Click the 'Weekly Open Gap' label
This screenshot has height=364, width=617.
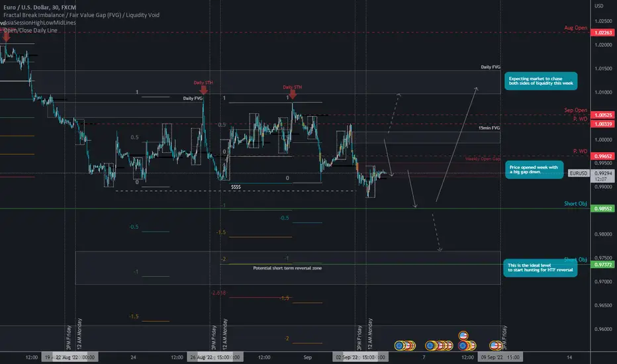(x=483, y=159)
